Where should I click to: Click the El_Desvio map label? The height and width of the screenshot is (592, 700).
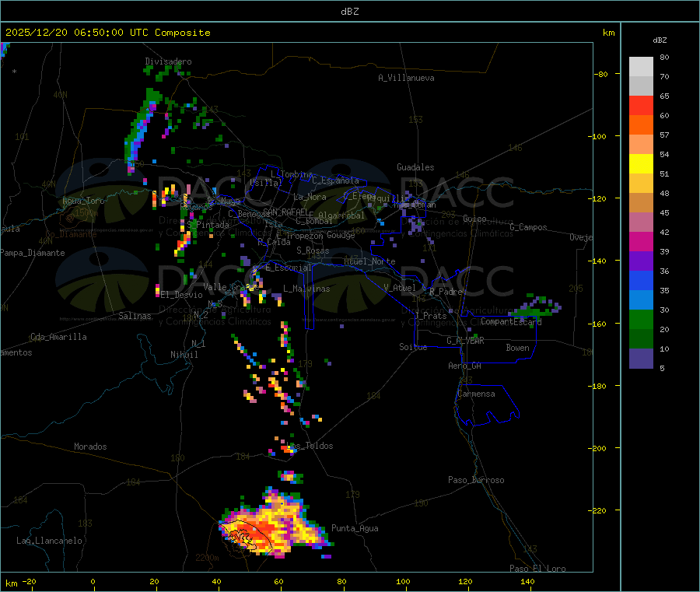point(182,295)
